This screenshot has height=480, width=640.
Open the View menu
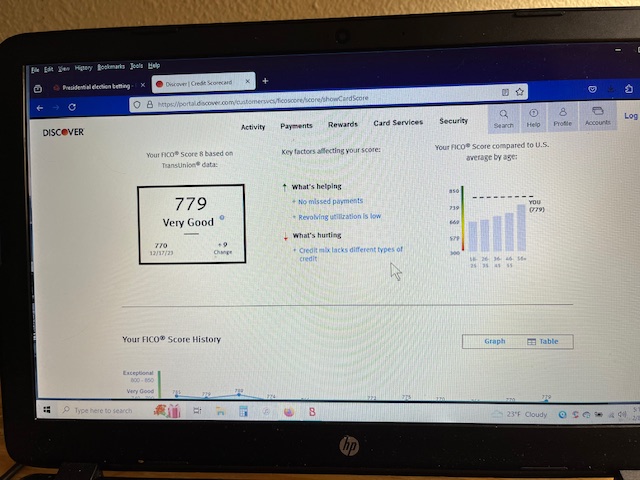click(63, 69)
